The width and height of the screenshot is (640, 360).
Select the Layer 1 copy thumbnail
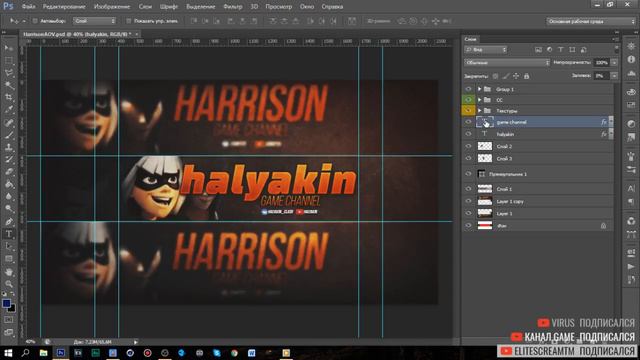pyautogui.click(x=485, y=201)
